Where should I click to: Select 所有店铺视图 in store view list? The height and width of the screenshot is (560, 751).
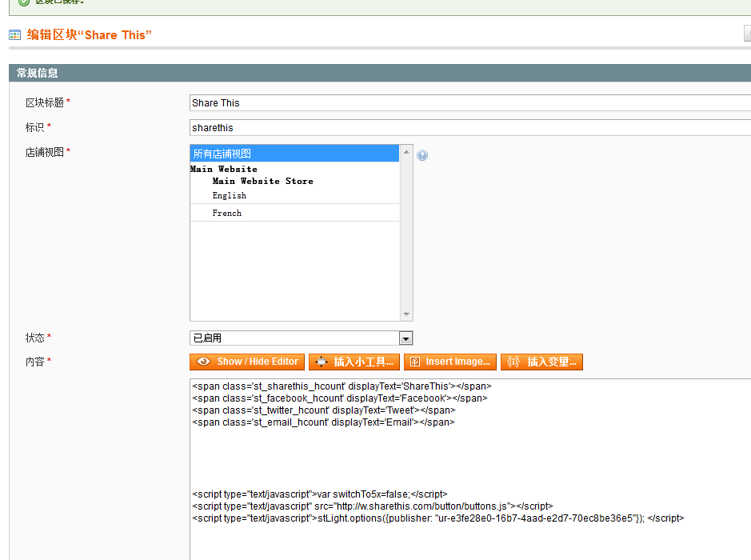294,154
